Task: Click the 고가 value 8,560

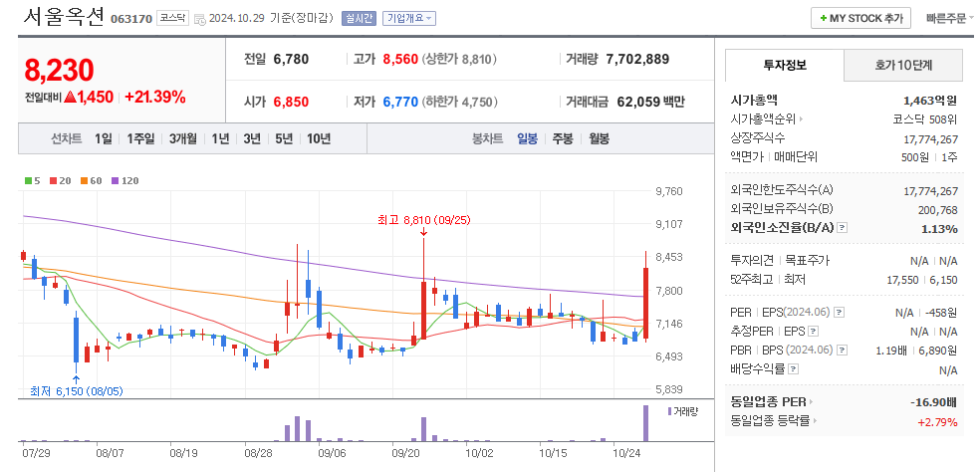Action: point(400,60)
